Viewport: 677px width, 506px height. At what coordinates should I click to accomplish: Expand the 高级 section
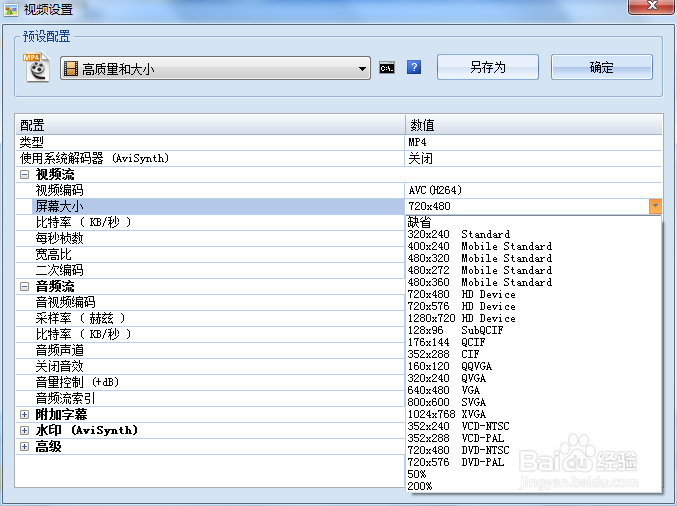click(x=25, y=446)
